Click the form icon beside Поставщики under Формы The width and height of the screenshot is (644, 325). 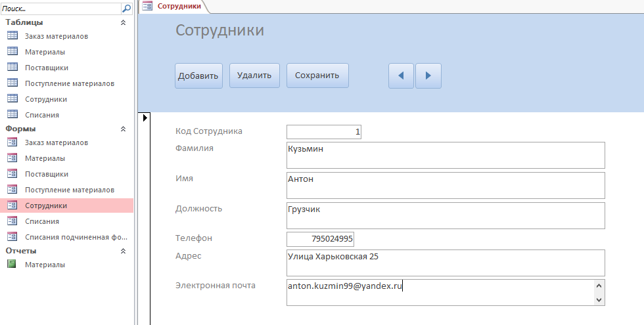(12, 173)
